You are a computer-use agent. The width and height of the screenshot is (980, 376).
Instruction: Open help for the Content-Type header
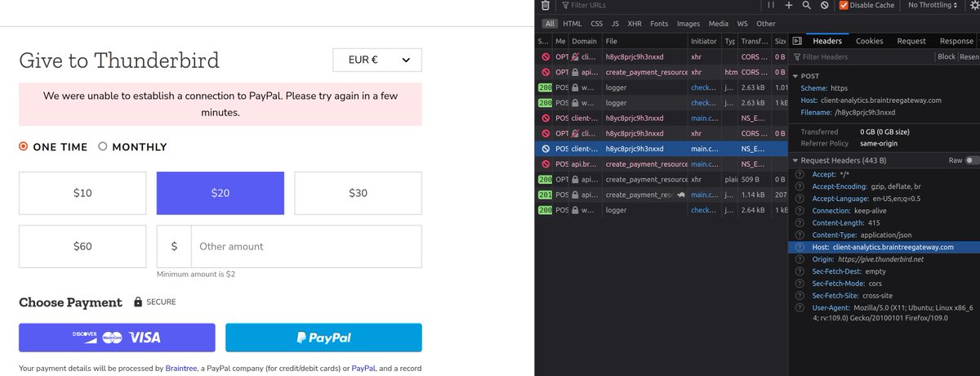coord(800,235)
